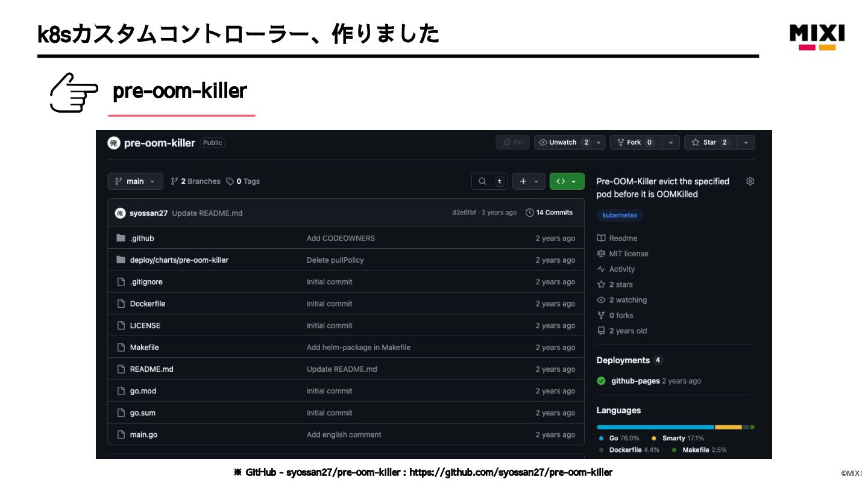Open the latest commit 'Update README.md' message

pos(207,213)
